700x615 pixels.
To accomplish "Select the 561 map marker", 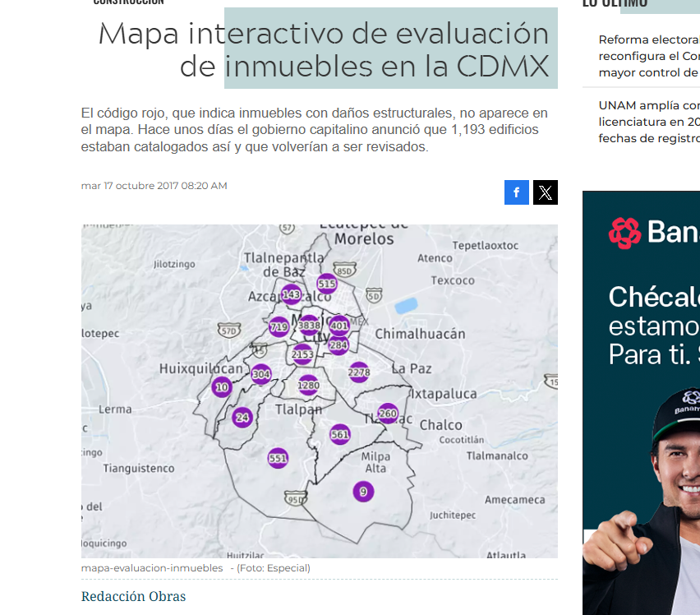I will click(x=339, y=434).
